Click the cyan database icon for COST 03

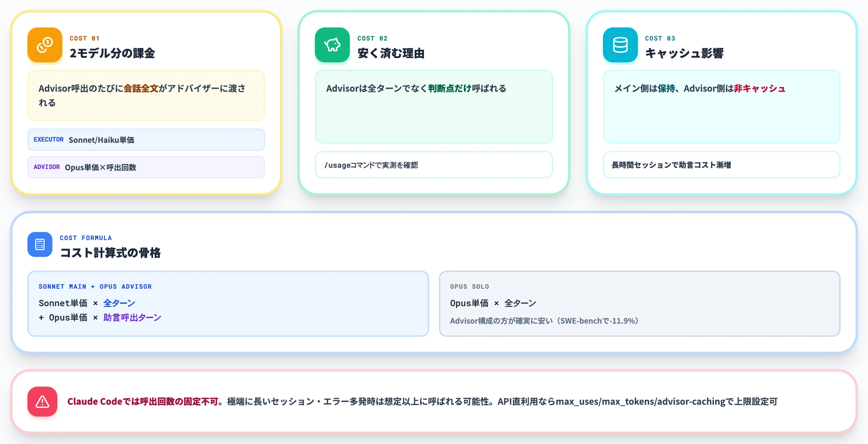tap(620, 45)
